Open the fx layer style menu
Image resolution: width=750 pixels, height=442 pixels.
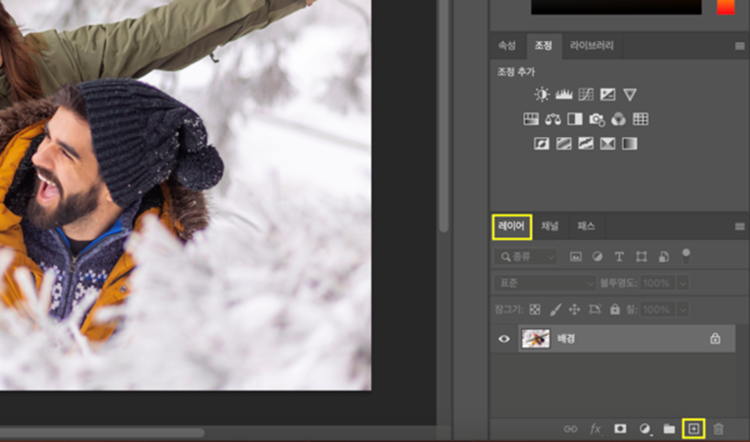(596, 429)
